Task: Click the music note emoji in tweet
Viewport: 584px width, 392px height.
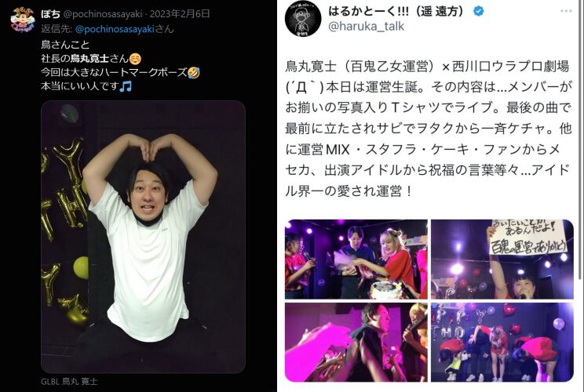Action: 126,87
